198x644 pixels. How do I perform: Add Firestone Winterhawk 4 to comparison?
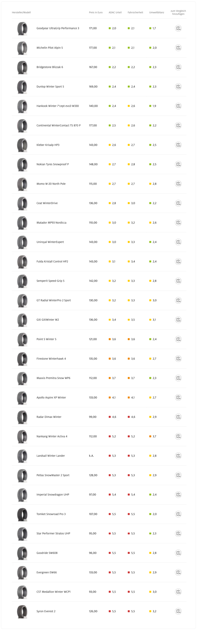pos(178,359)
